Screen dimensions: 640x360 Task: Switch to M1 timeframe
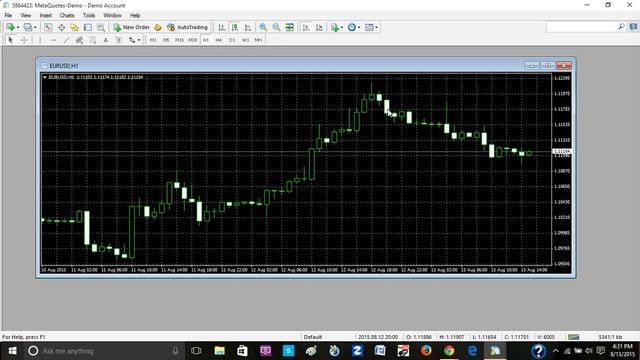pyautogui.click(x=153, y=40)
